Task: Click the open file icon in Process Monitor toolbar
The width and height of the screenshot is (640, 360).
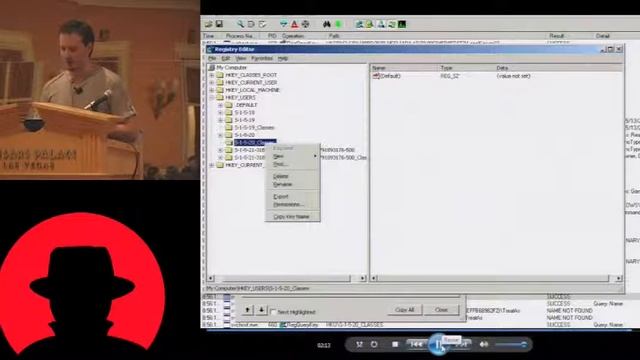Action: pyautogui.click(x=209, y=24)
